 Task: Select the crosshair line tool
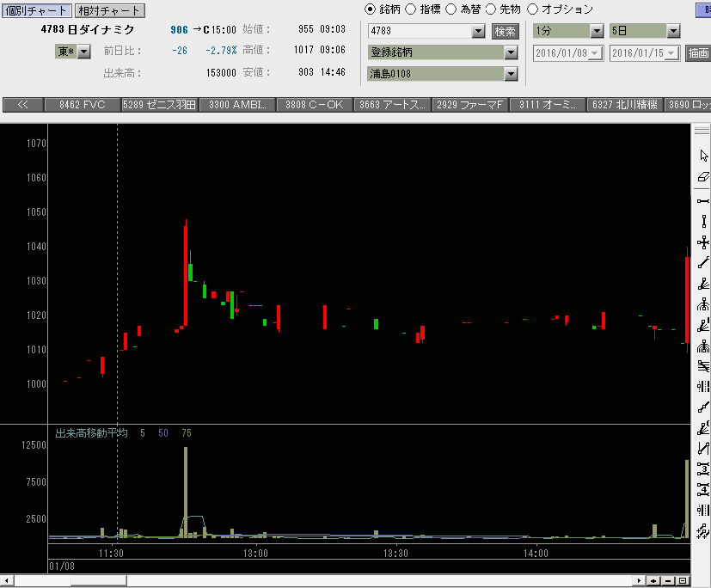[703, 242]
